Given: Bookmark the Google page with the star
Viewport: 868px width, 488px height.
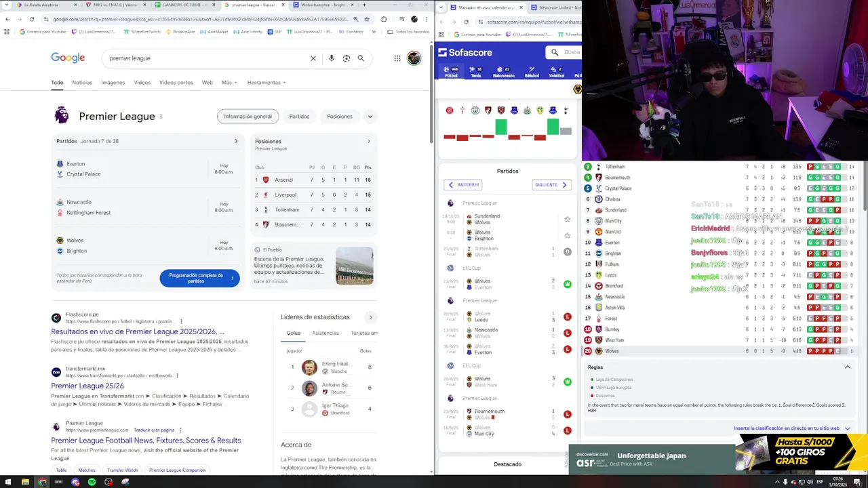Looking at the screenshot, I should [x=367, y=19].
